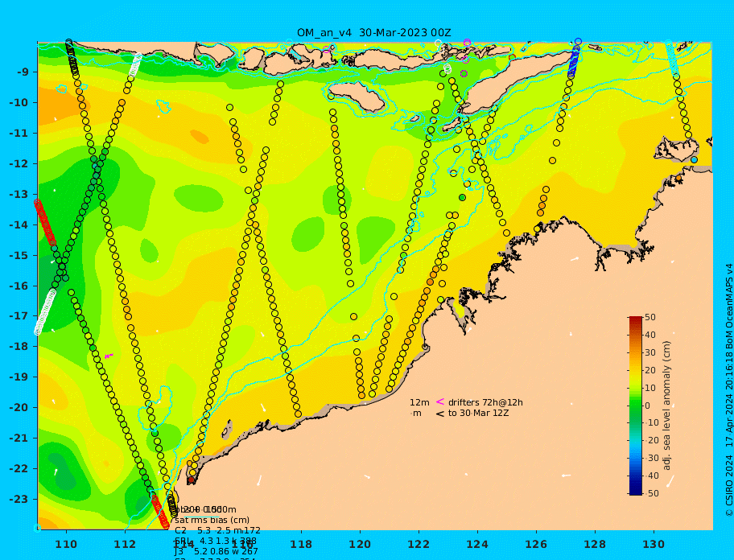Click the colorbar tick label 50

[650, 317]
